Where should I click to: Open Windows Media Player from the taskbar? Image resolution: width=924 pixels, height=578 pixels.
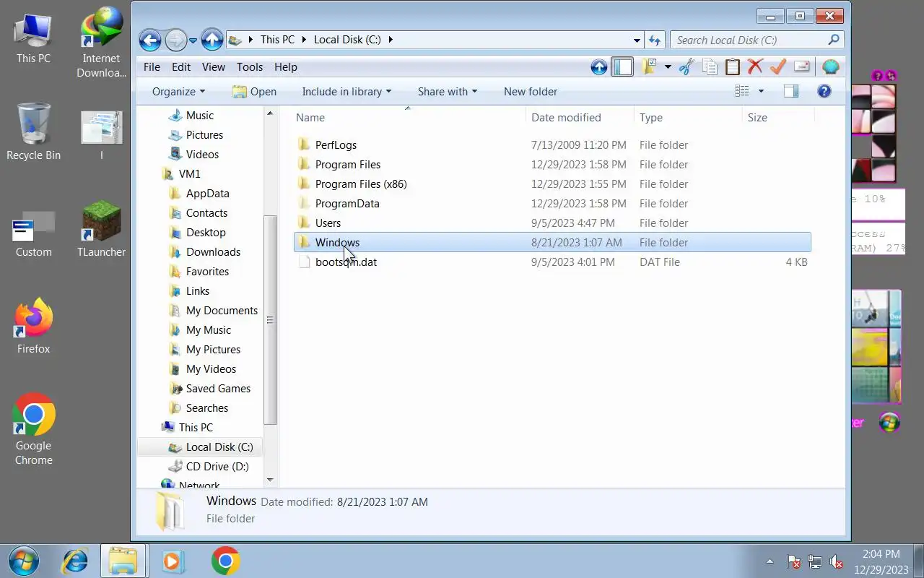click(173, 561)
